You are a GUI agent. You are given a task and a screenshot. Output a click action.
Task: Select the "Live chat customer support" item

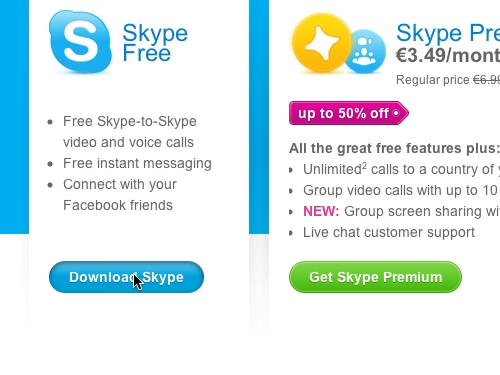coord(389,232)
